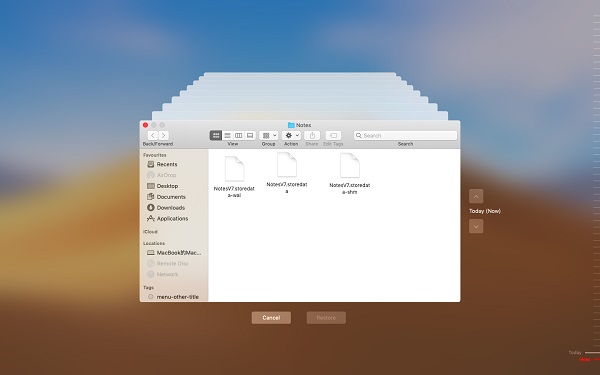
Task: Click the Tags section header
Action: coord(148,287)
